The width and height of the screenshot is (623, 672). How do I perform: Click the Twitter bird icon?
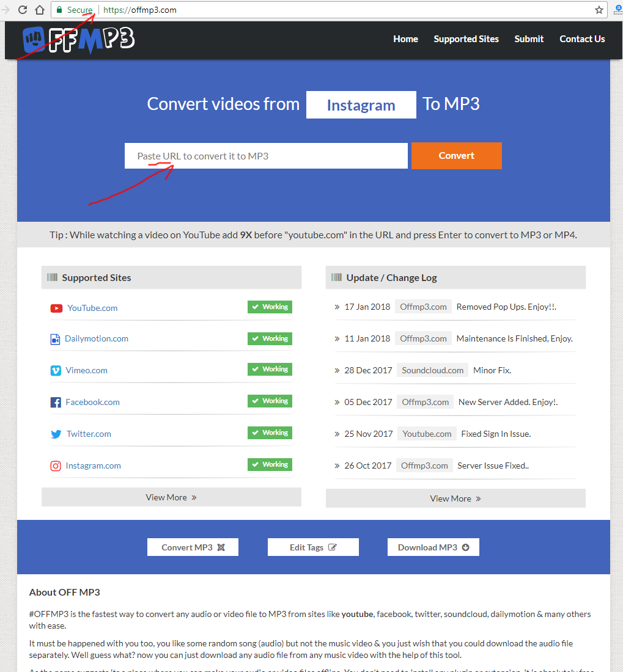[x=56, y=434]
